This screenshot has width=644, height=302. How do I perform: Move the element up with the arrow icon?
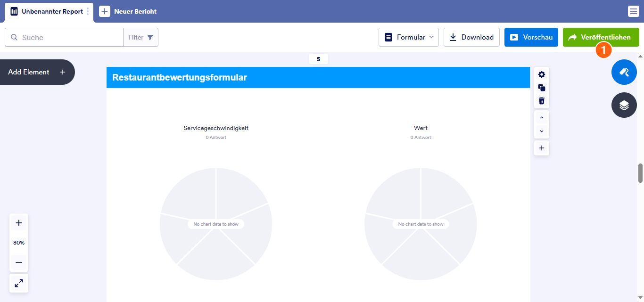[541, 117]
